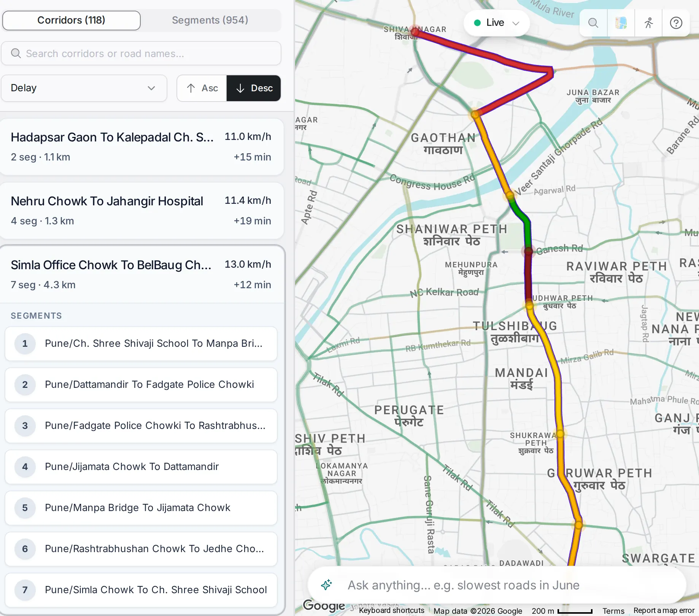Click the 13.0 km/h speed value

click(248, 264)
